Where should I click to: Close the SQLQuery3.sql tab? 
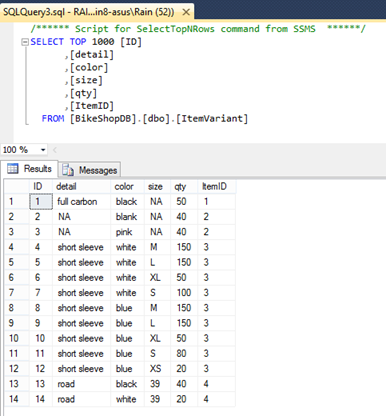pos(186,12)
